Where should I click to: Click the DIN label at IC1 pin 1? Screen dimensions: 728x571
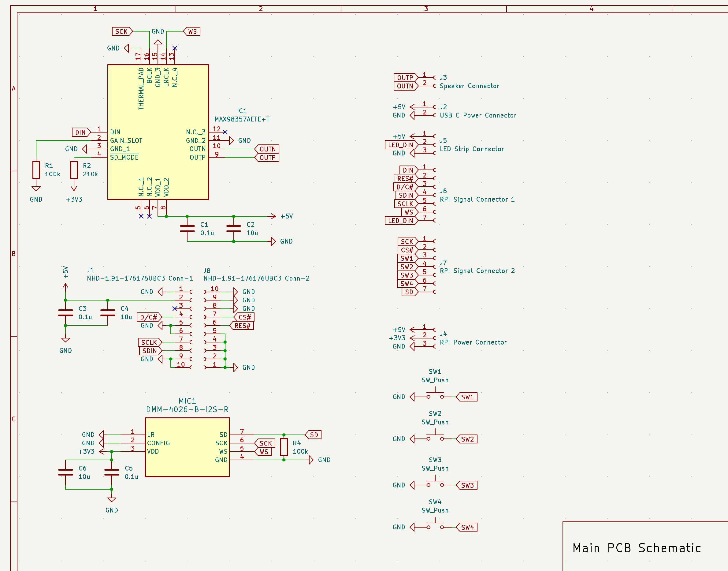(81, 132)
